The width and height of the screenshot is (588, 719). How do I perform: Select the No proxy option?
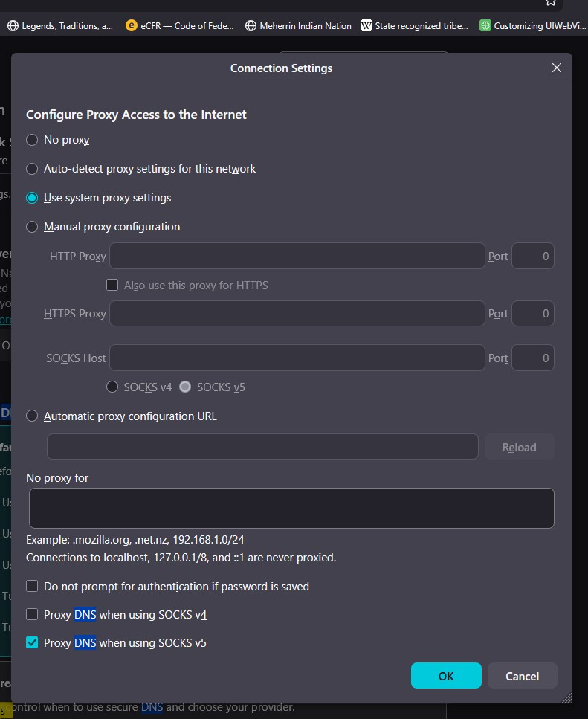tap(32, 140)
